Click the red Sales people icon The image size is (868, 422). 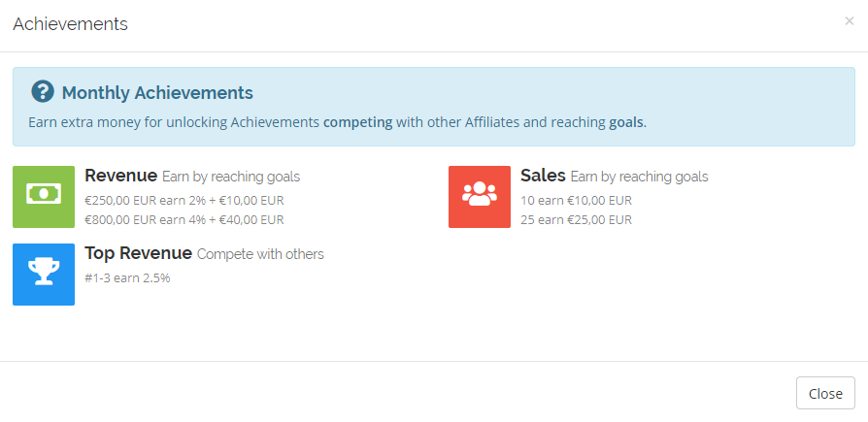(x=480, y=197)
